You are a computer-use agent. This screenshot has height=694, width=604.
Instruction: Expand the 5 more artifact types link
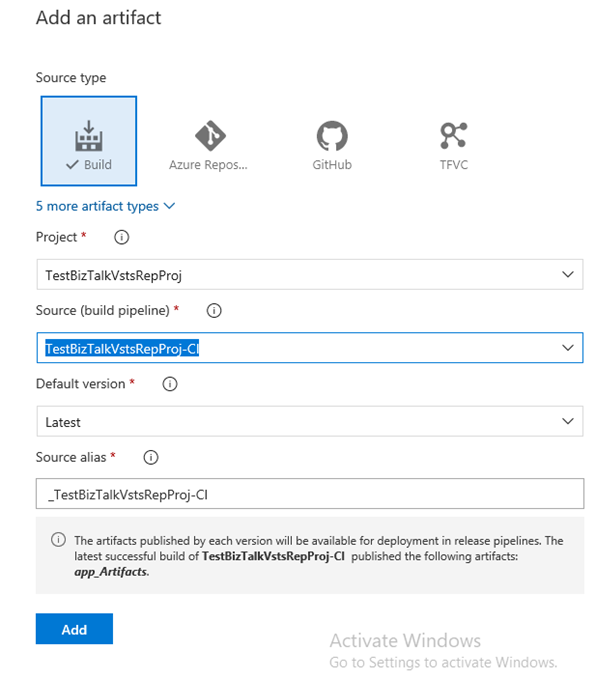click(x=105, y=206)
